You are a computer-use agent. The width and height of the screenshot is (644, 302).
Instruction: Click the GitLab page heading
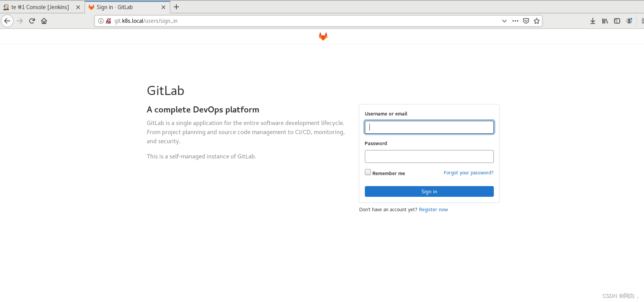[x=165, y=91]
